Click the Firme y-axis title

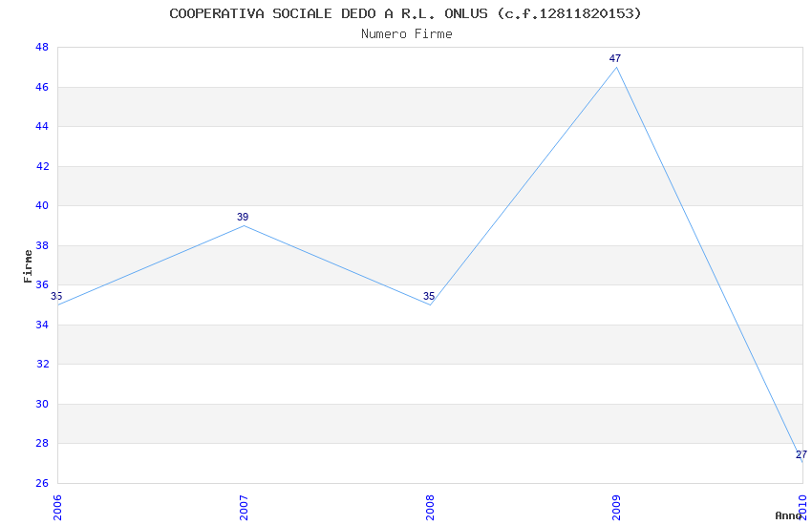click(28, 265)
